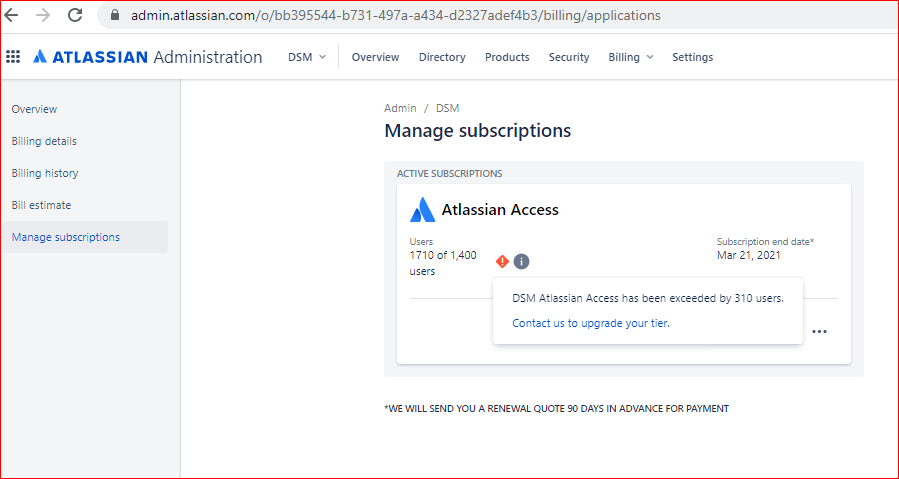Open the three-dot more actions menu
The image size is (899, 479).
[x=820, y=332]
